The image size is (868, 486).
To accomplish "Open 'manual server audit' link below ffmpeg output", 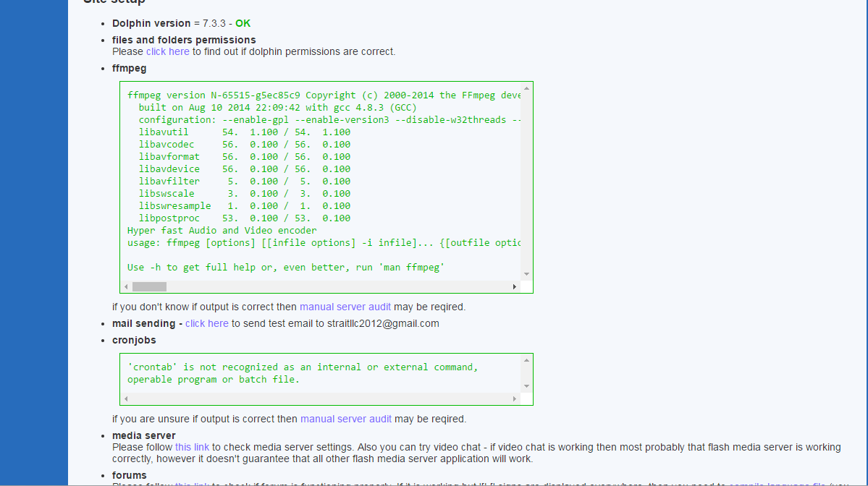I will click(345, 307).
